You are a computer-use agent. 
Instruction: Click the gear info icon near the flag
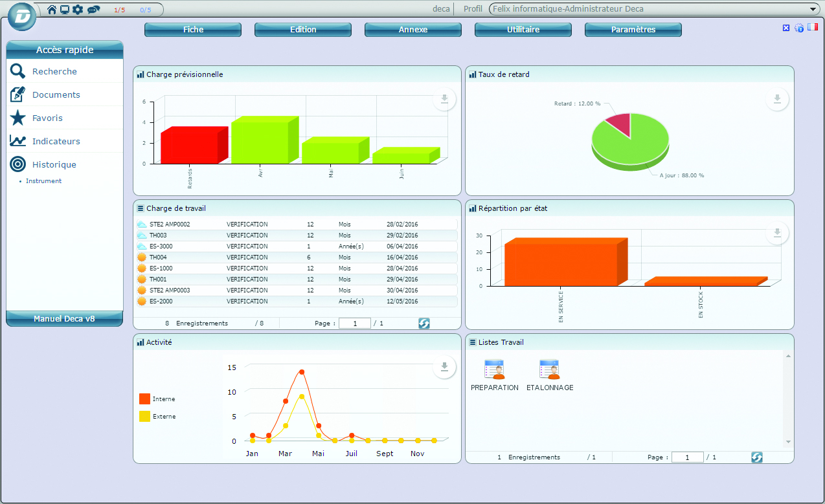tap(799, 28)
